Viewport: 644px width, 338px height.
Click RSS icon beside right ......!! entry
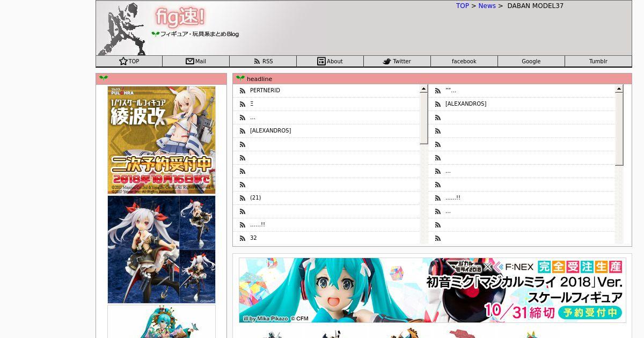pos(437,198)
